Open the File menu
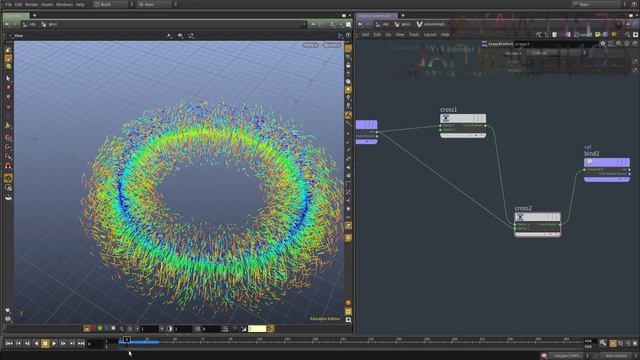640x360 pixels. [8, 4]
